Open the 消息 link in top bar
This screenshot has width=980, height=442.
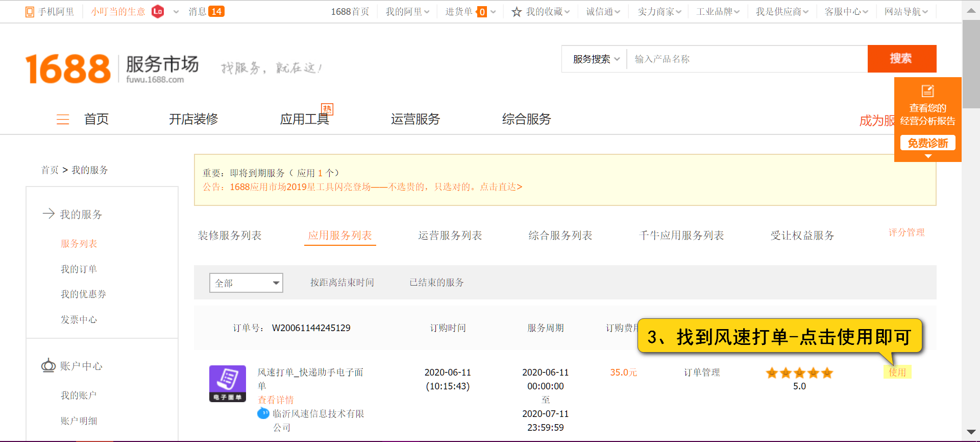(198, 11)
